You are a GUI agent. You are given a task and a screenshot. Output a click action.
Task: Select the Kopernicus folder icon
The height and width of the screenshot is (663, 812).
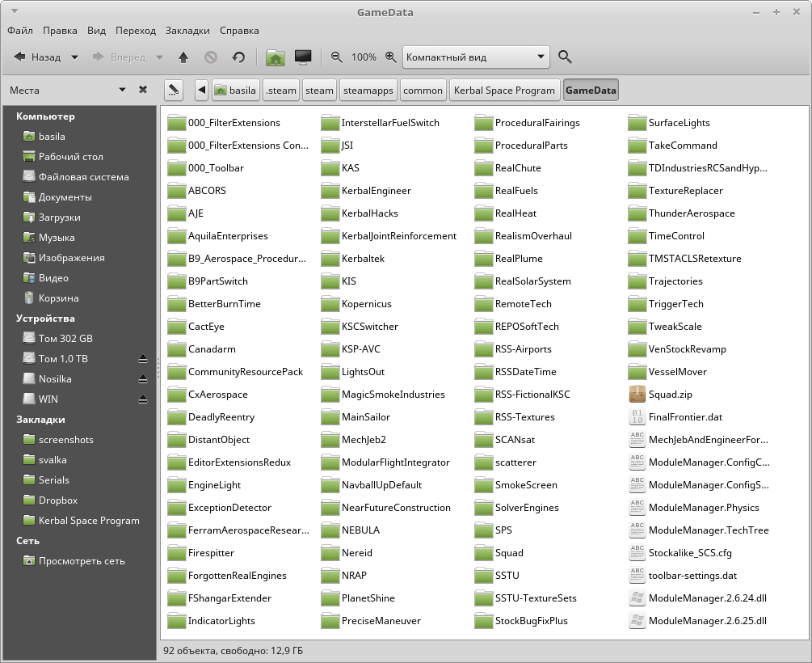click(x=330, y=304)
